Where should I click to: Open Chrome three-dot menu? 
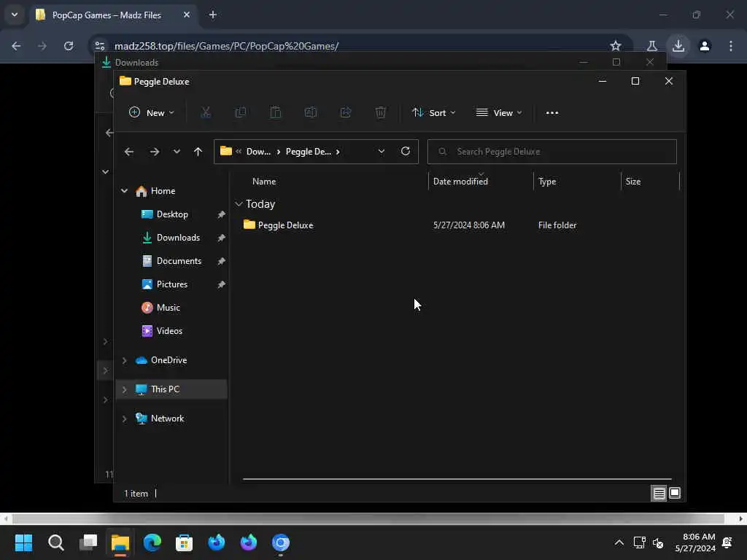coord(731,46)
